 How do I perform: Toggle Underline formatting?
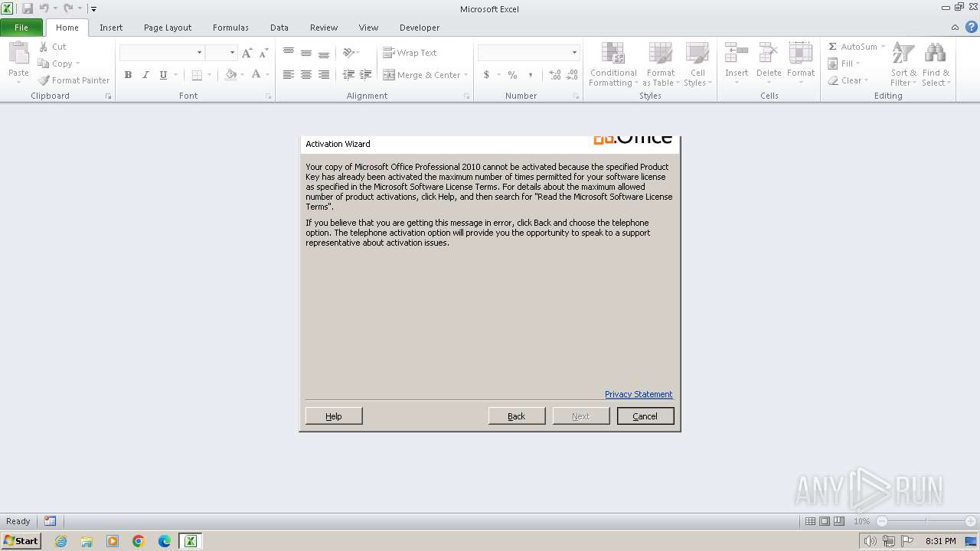(x=163, y=75)
